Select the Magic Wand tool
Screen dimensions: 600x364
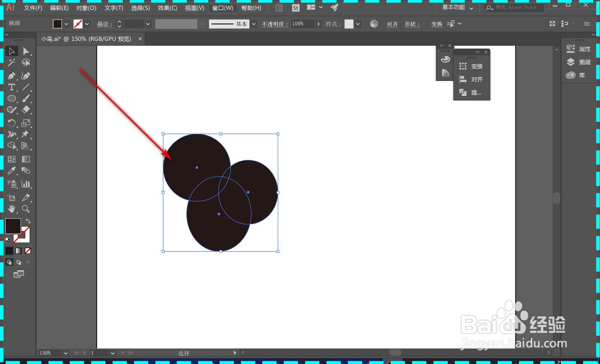point(12,63)
